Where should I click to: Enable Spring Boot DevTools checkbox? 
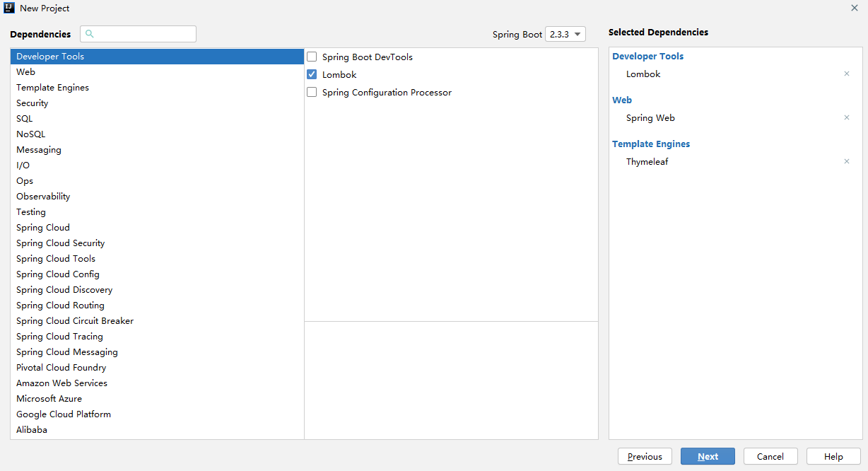[x=312, y=57]
